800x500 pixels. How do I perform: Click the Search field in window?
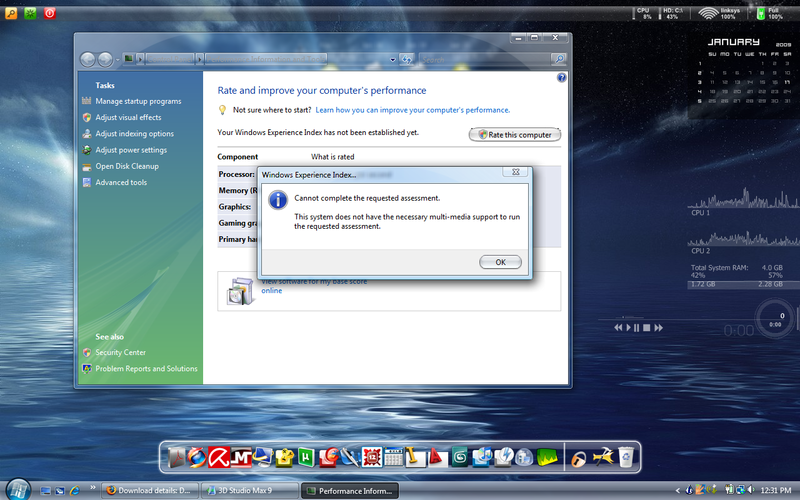click(485, 60)
